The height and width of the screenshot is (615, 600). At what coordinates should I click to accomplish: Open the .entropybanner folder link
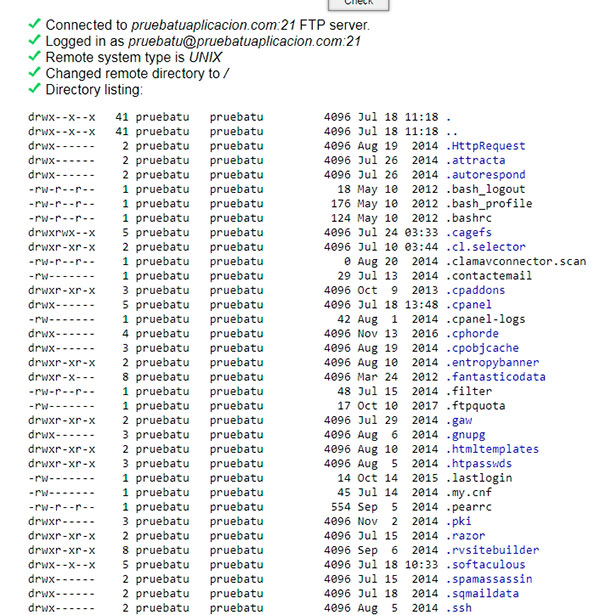(493, 362)
